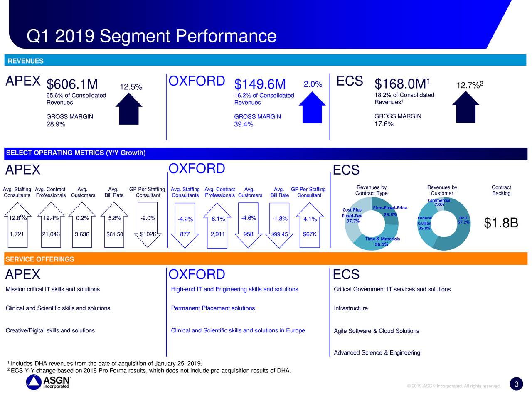Expand the REVENUES section header
This screenshot has height=399, width=532.
pos(26,61)
